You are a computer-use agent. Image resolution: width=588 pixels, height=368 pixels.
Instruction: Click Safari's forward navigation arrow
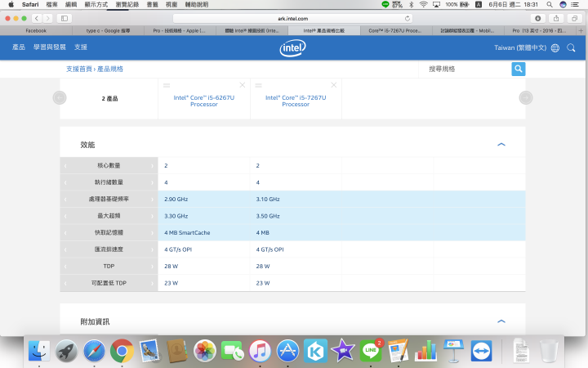pyautogui.click(x=47, y=18)
